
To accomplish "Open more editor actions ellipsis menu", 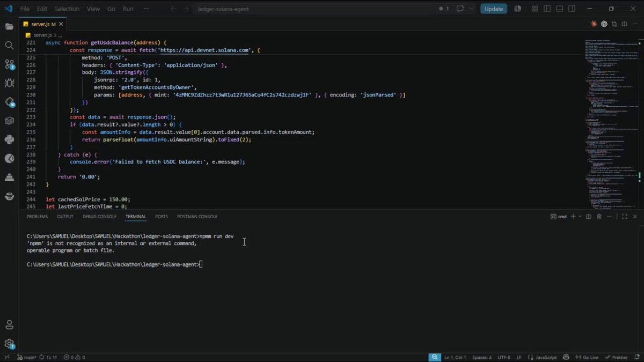I will click(634, 24).
